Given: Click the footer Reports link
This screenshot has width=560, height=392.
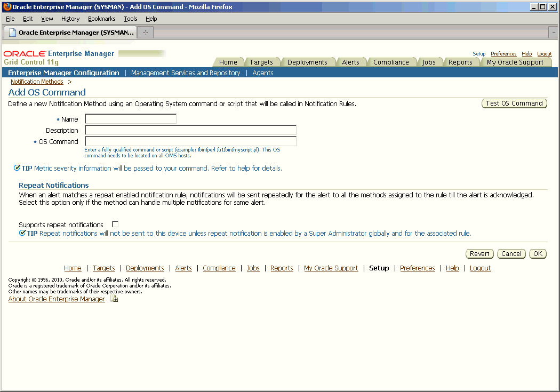Looking at the screenshot, I should (x=282, y=268).
